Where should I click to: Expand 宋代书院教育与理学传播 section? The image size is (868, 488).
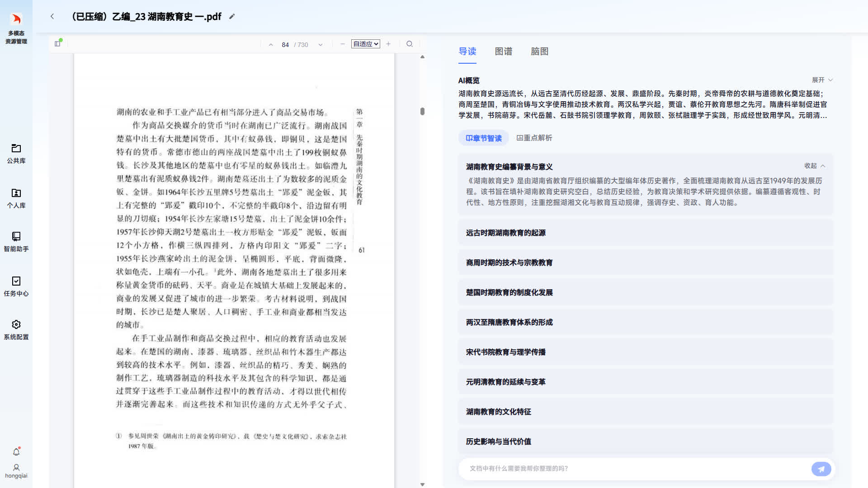pos(646,352)
